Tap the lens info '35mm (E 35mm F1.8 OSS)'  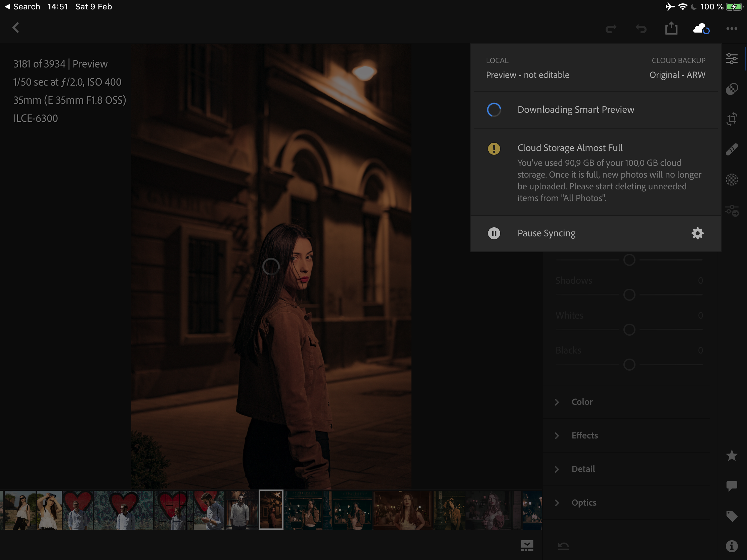click(x=70, y=100)
